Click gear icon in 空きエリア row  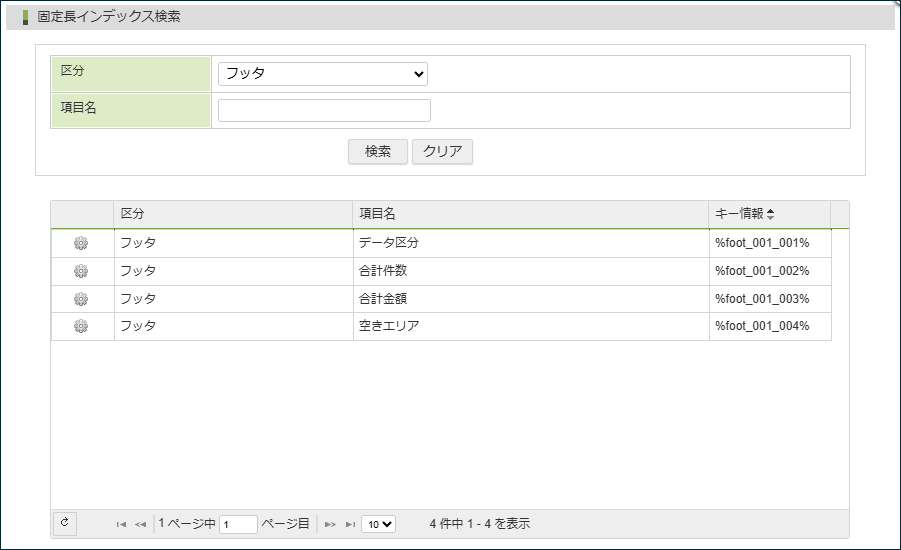[x=81, y=326]
